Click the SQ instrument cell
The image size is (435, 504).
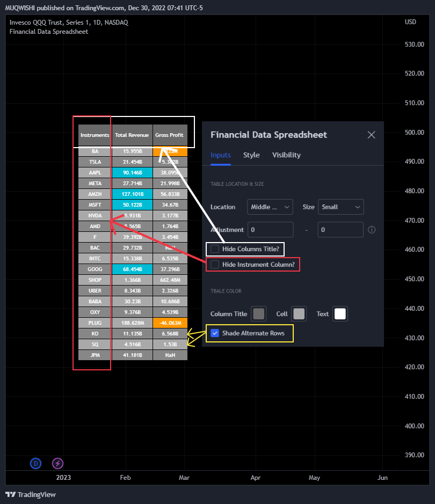(95, 344)
